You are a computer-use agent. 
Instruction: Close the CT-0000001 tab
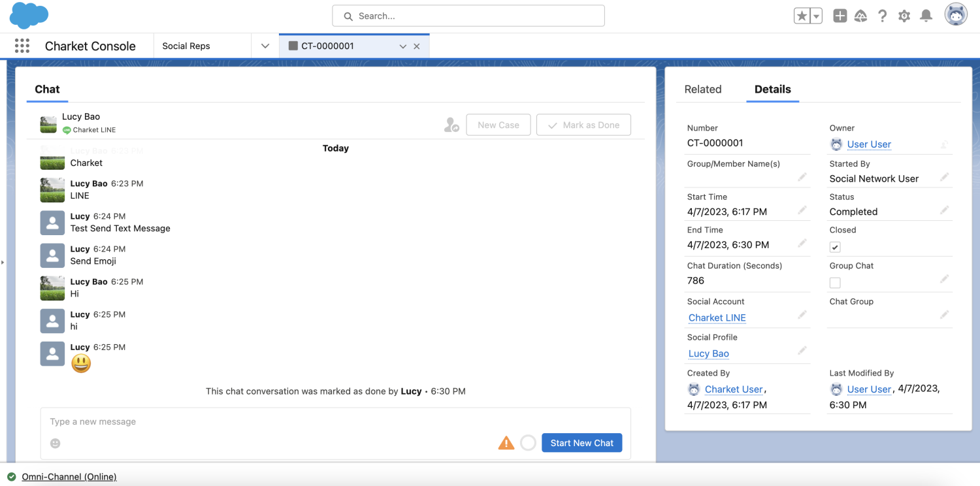(x=417, y=46)
